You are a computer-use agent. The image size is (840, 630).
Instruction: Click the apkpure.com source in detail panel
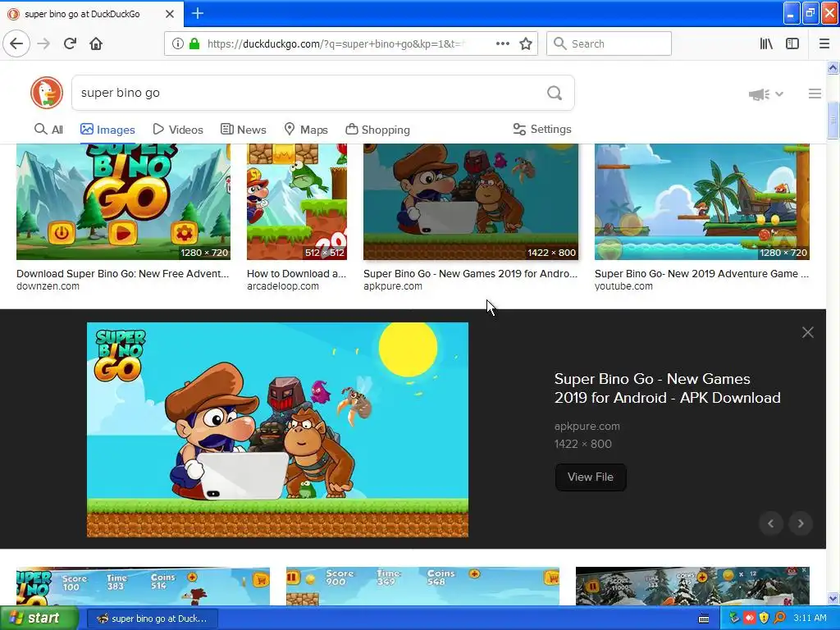point(587,427)
